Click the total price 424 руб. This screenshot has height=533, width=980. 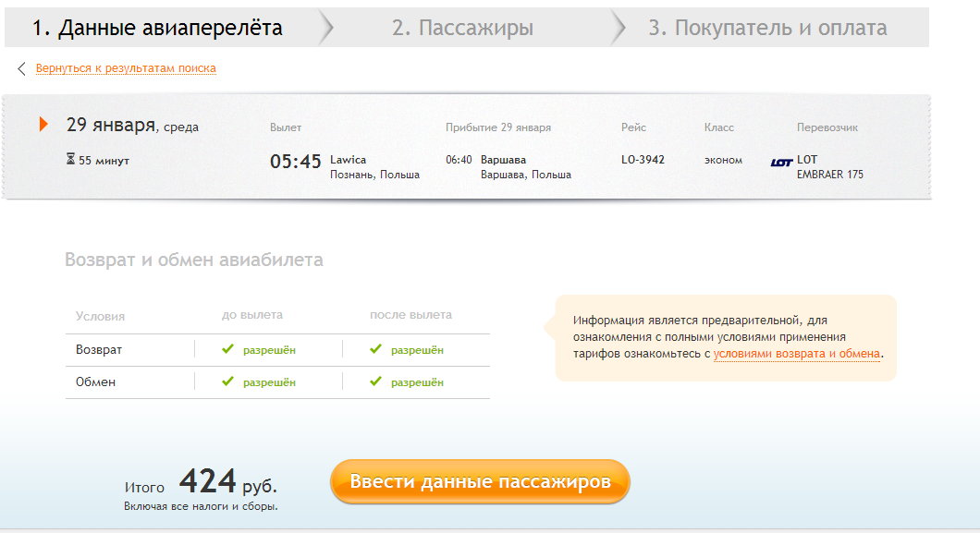(228, 481)
